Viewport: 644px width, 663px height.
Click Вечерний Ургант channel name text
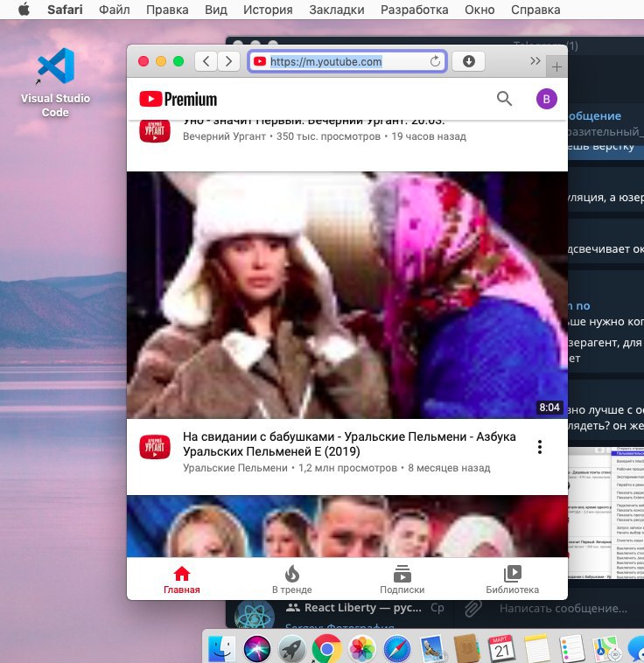pyautogui.click(x=224, y=136)
